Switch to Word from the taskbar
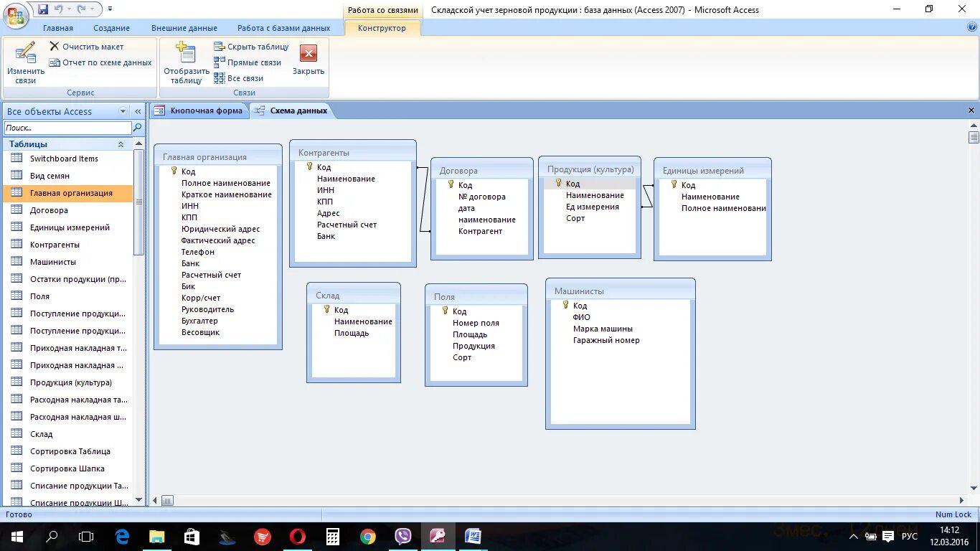Image resolution: width=980 pixels, height=551 pixels. coord(473,537)
